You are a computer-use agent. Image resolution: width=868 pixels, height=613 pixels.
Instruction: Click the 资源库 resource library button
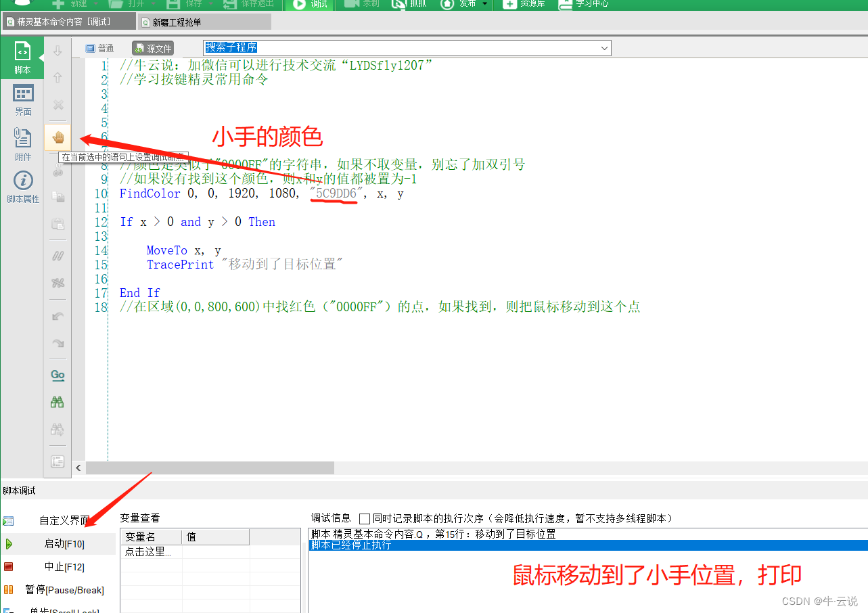[x=524, y=4]
